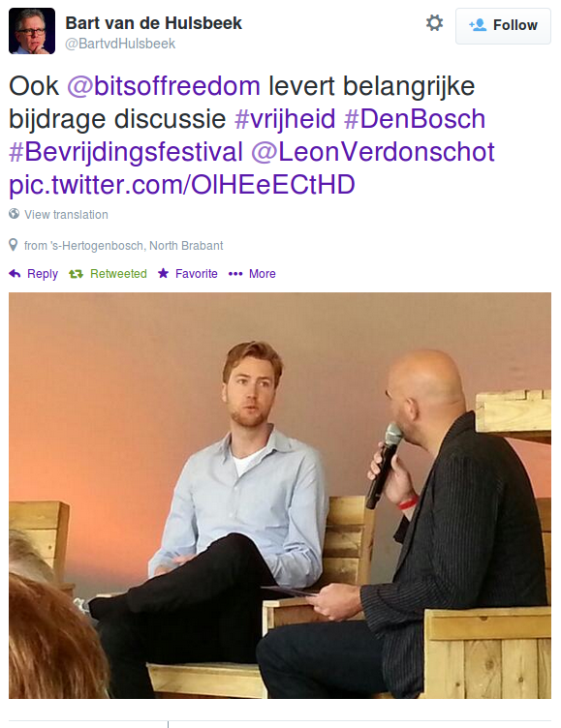Expand the More options ellipsis
This screenshot has width=561, height=728.
click(235, 274)
